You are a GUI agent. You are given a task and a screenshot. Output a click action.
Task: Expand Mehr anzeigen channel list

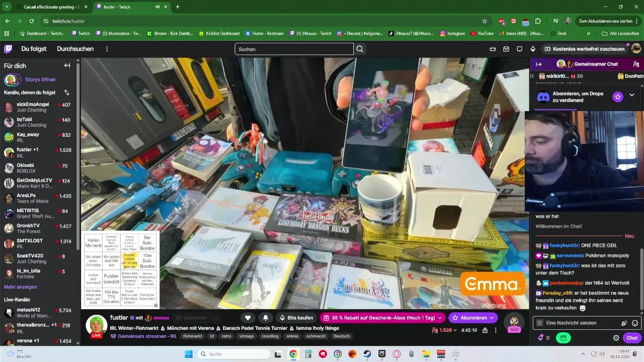click(x=21, y=287)
